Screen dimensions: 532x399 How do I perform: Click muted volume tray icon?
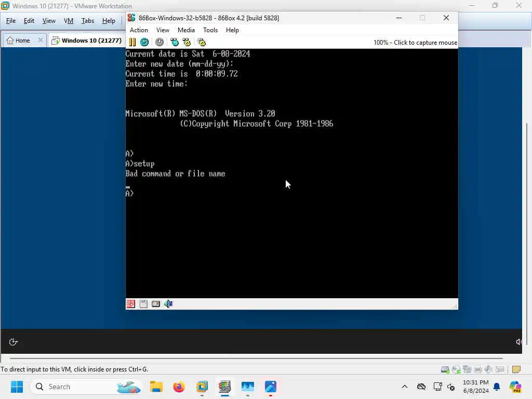coord(451,387)
